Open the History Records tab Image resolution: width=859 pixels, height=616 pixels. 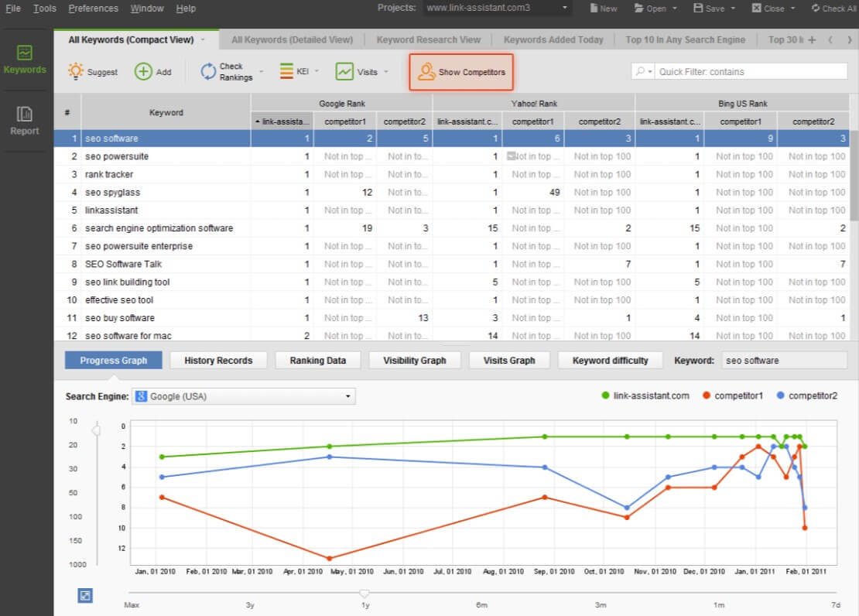point(218,361)
